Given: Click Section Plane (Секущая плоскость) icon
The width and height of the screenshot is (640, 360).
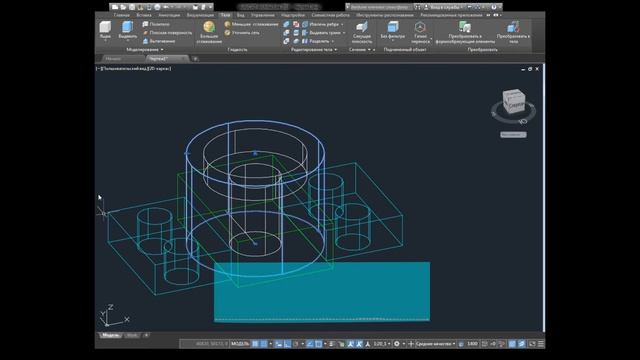Looking at the screenshot, I should 362,27.
